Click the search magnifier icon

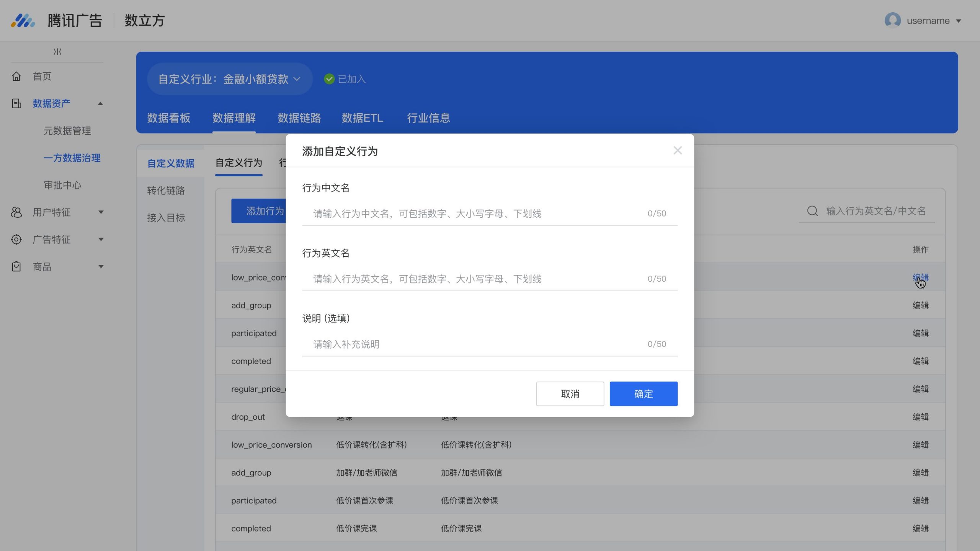pyautogui.click(x=812, y=211)
